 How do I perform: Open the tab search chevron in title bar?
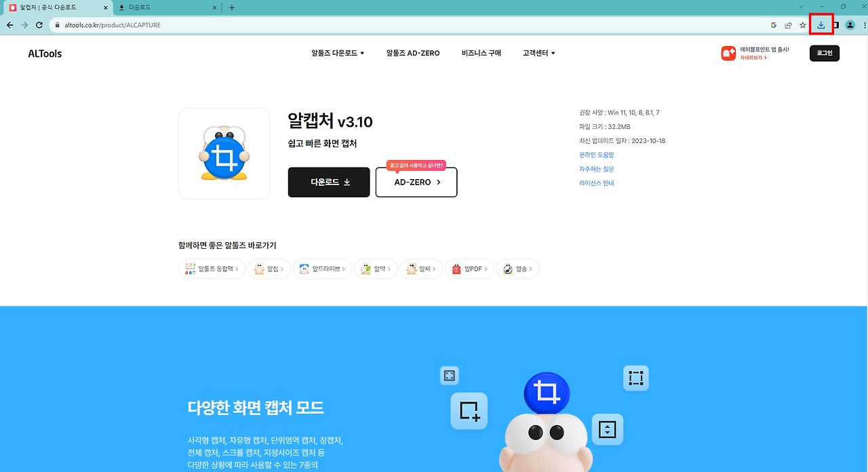tap(802, 7)
